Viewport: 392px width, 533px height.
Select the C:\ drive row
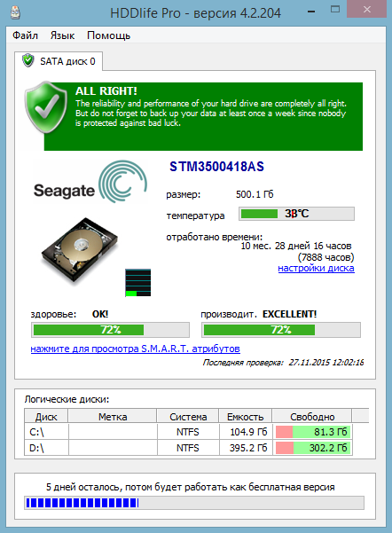coord(189,432)
